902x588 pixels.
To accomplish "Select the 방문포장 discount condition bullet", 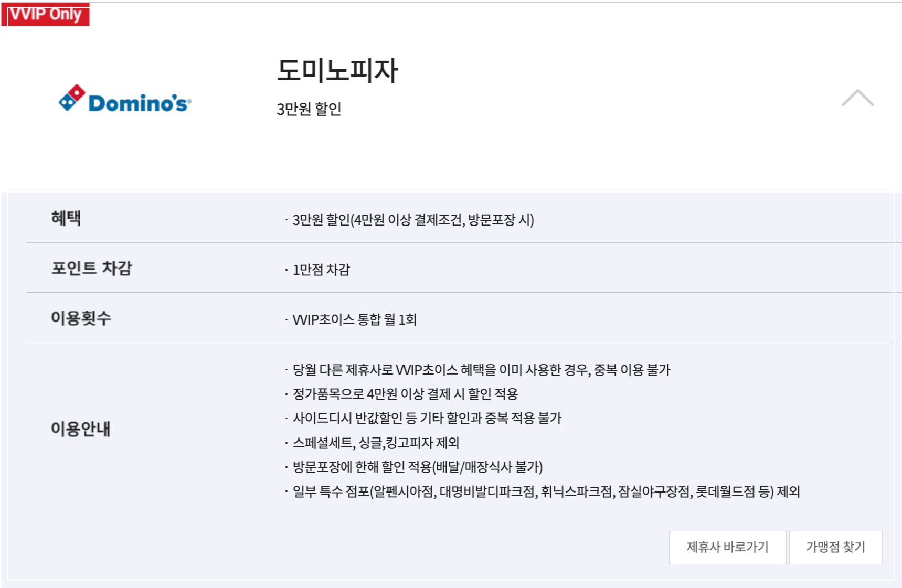I will (415, 467).
